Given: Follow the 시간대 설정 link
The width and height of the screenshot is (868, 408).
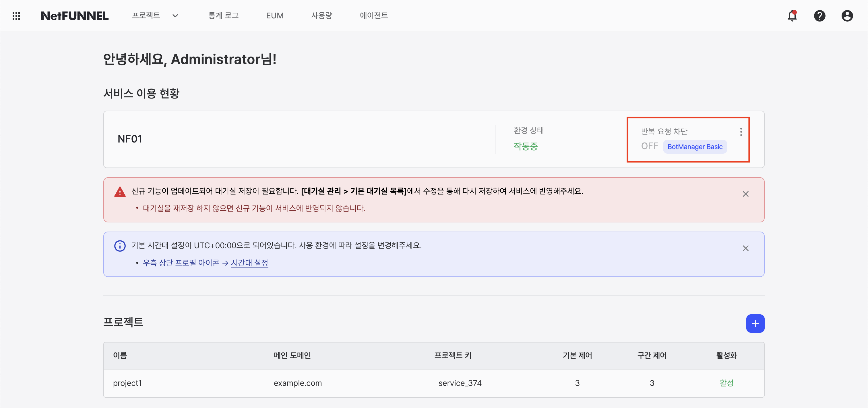Looking at the screenshot, I should coord(249,263).
